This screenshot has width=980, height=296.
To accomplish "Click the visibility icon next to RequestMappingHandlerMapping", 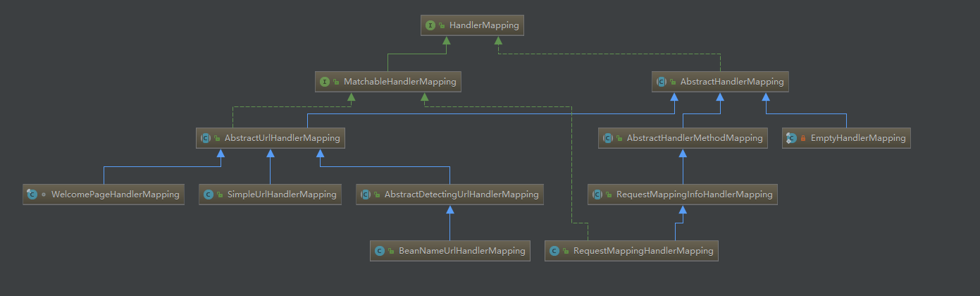I will [566, 251].
